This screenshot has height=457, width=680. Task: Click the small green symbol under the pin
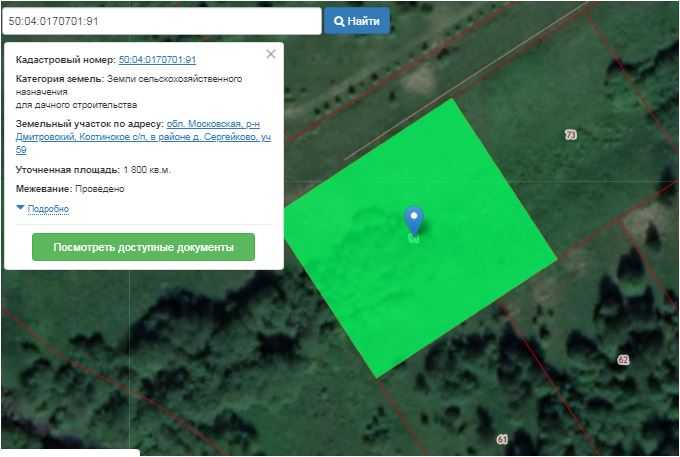click(x=413, y=240)
